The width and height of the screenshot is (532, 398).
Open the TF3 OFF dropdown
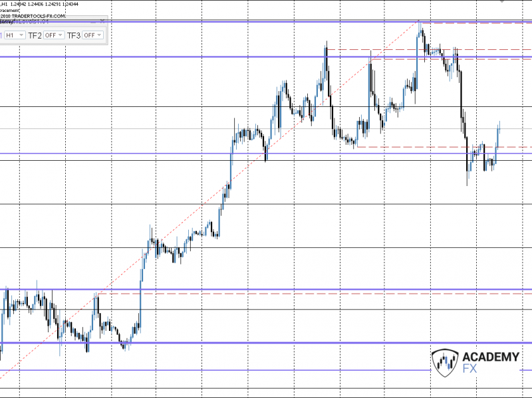pos(92,35)
